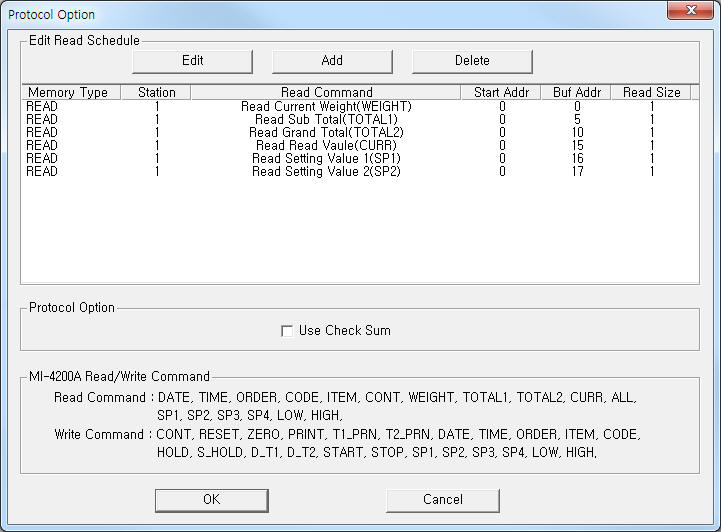Viewport: 721px width, 532px height.
Task: Select the Read Setting Value 2(SP2) row
Action: pyautogui.click(x=326, y=171)
